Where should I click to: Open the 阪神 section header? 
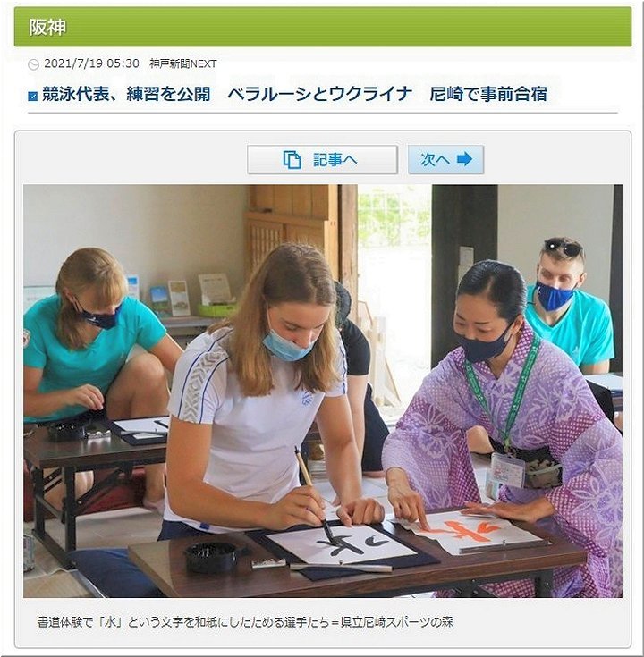pyautogui.click(x=47, y=27)
